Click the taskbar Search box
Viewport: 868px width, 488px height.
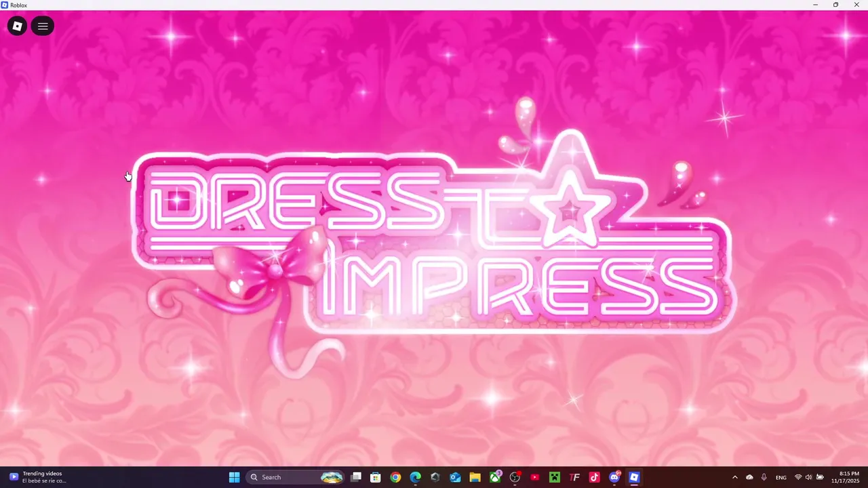[x=296, y=477]
